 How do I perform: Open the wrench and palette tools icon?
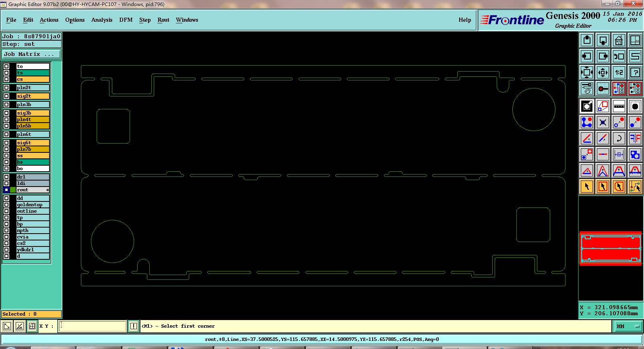coord(587,88)
